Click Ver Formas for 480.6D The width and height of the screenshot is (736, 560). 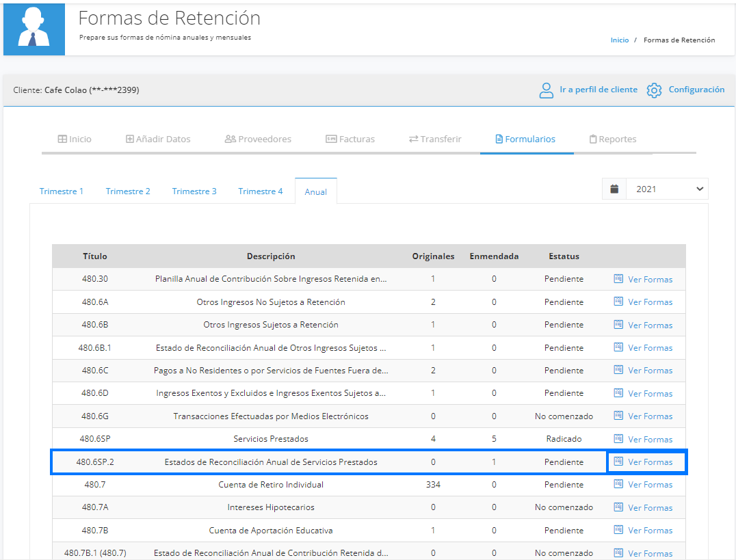(650, 393)
